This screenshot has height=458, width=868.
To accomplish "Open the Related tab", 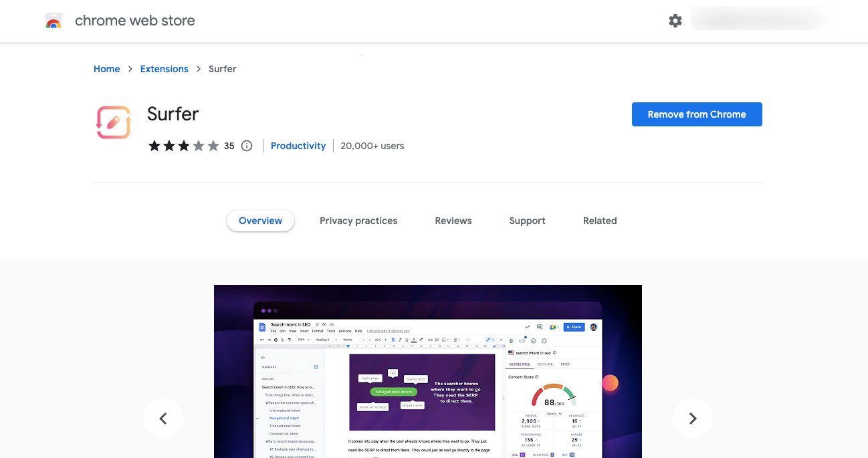I will click(x=600, y=221).
